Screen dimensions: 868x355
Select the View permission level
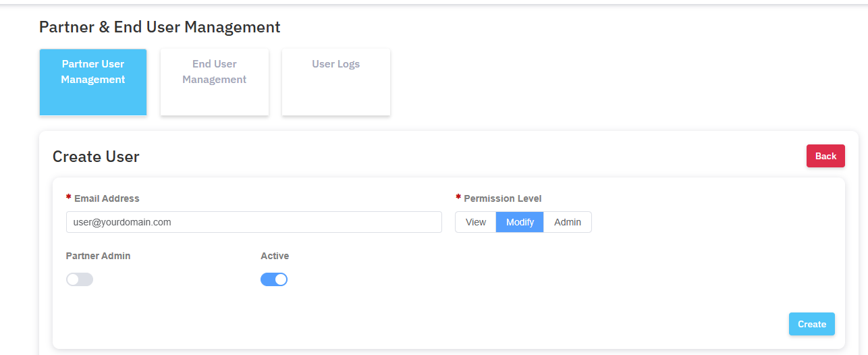476,222
